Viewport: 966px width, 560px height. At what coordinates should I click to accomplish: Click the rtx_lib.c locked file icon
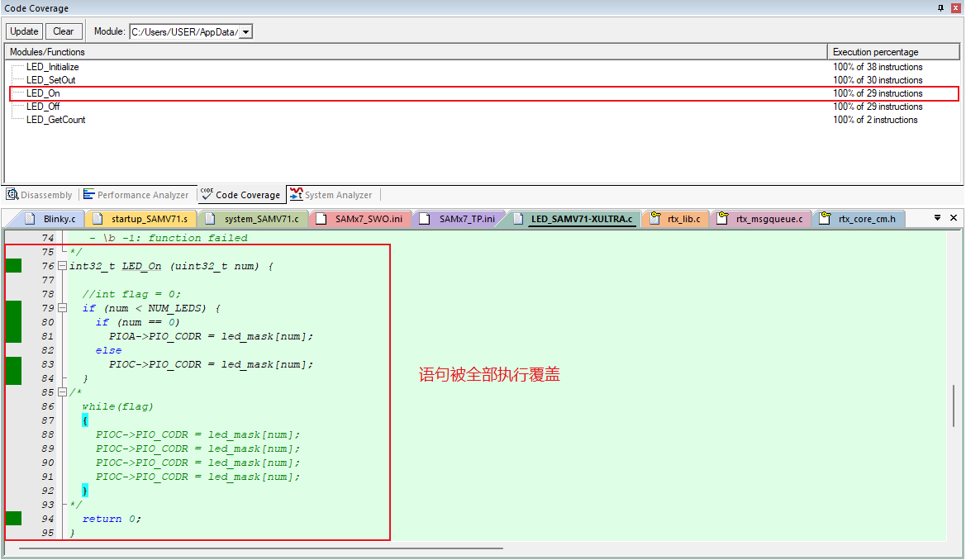(x=655, y=219)
